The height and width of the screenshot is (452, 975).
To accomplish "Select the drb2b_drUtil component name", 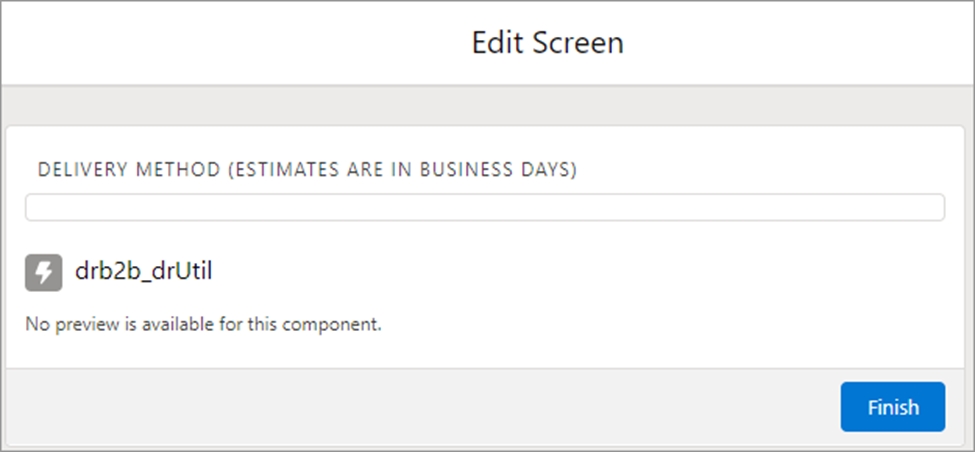I will click(144, 271).
